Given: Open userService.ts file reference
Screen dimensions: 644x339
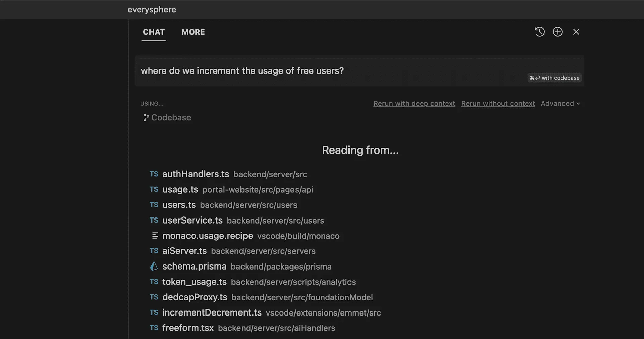Looking at the screenshot, I should 192,221.
